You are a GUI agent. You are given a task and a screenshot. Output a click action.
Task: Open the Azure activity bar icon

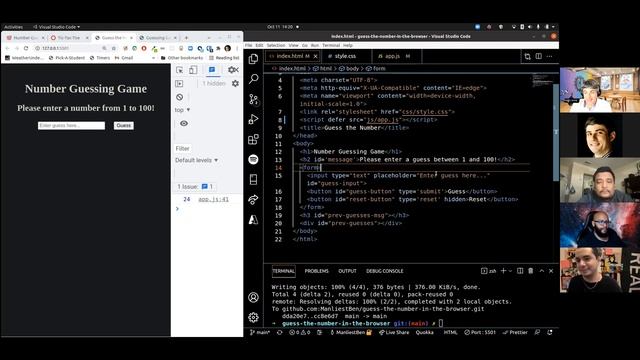253,220
